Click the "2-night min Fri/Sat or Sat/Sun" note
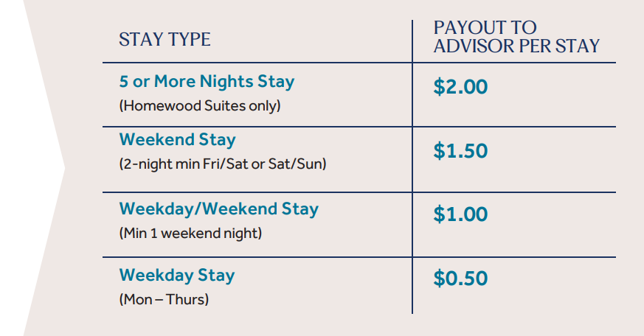This screenshot has width=644, height=336. pos(222,164)
